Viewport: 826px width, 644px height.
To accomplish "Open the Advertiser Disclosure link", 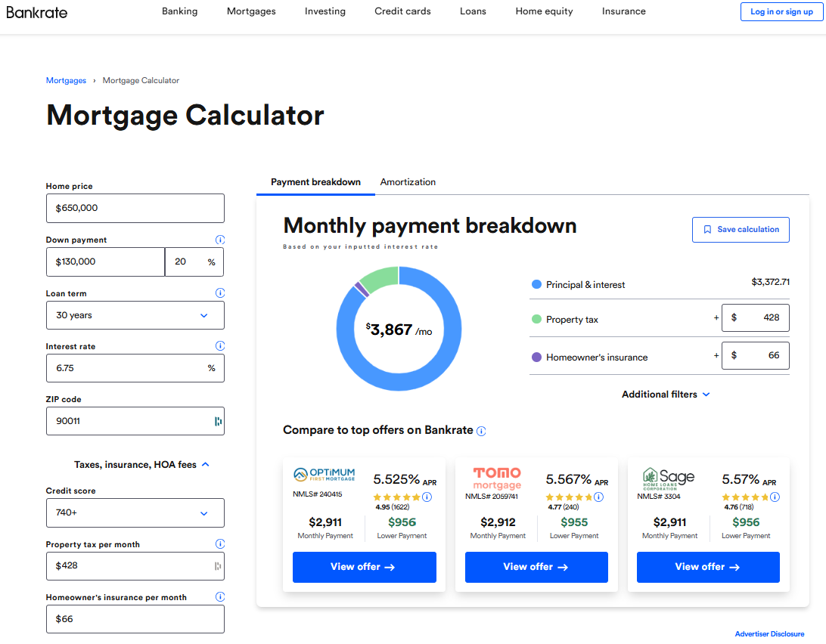I will click(x=769, y=634).
